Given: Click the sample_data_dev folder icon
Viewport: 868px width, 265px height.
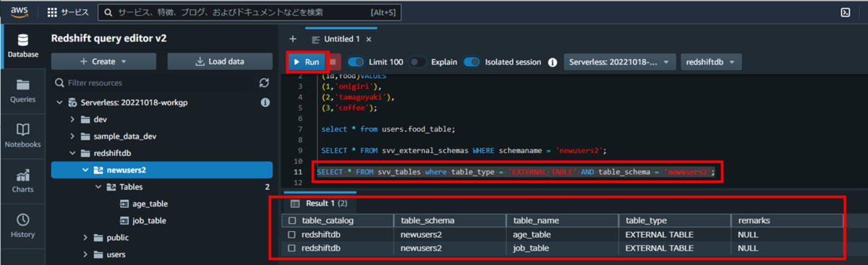Looking at the screenshot, I should 86,136.
